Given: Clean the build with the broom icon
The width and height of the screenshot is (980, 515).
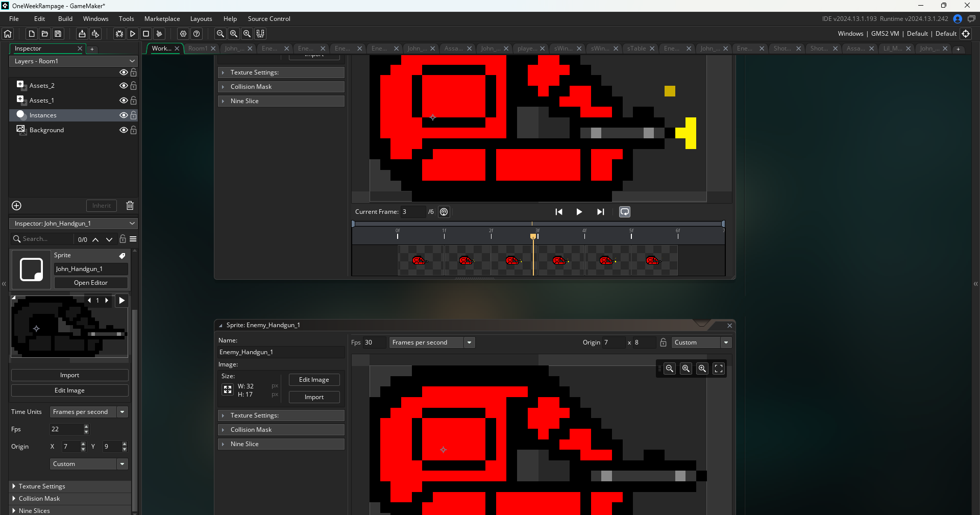Looking at the screenshot, I should pos(159,34).
